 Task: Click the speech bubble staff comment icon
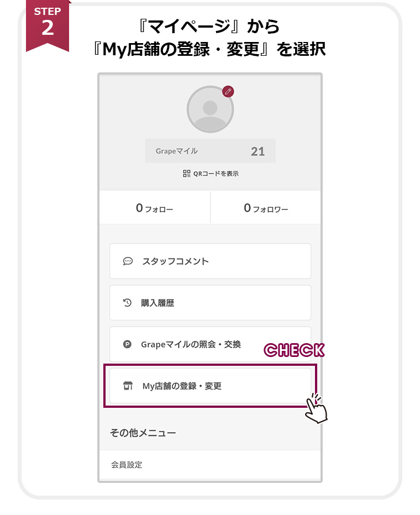click(x=128, y=261)
